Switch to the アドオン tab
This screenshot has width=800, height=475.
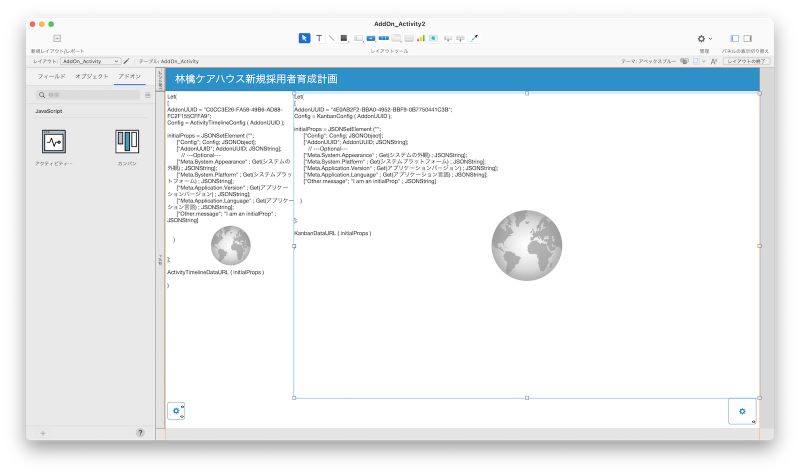(x=129, y=76)
